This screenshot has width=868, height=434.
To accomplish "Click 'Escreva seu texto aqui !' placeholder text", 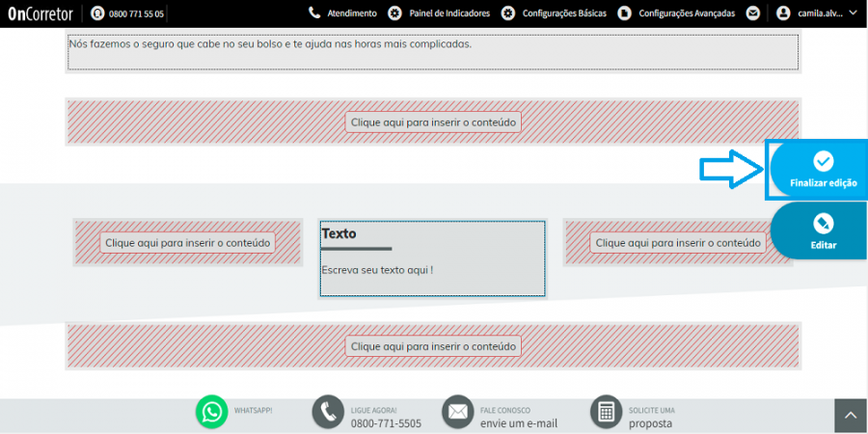I will (377, 270).
